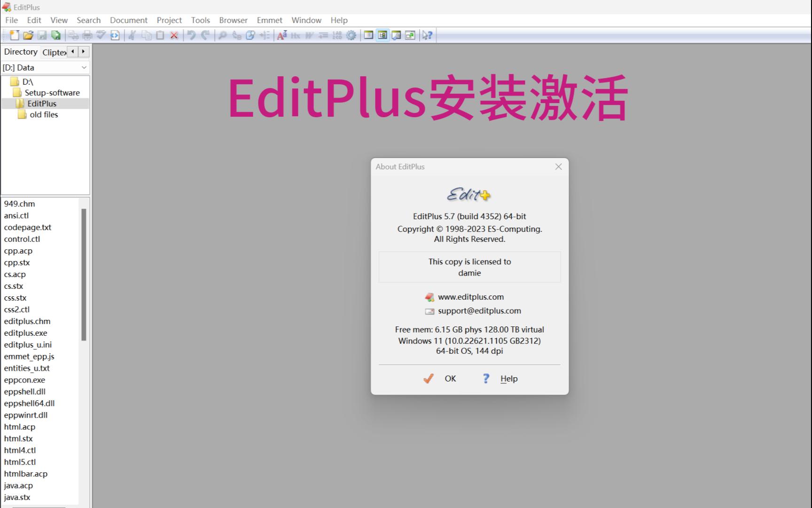812x508 pixels.
Task: Select the Setup-software folder
Action: [x=47, y=93]
